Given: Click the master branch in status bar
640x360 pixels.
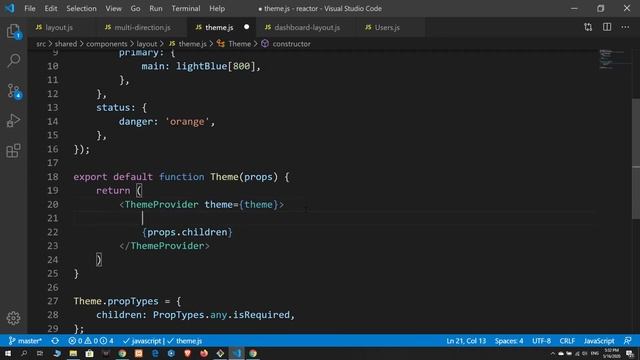Looking at the screenshot, I should pyautogui.click(x=25, y=341).
